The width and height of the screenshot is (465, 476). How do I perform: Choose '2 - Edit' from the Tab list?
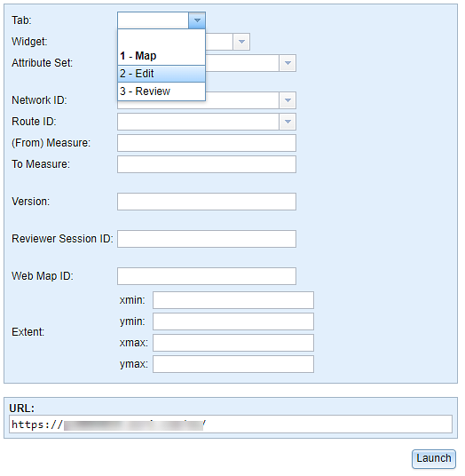(x=162, y=74)
